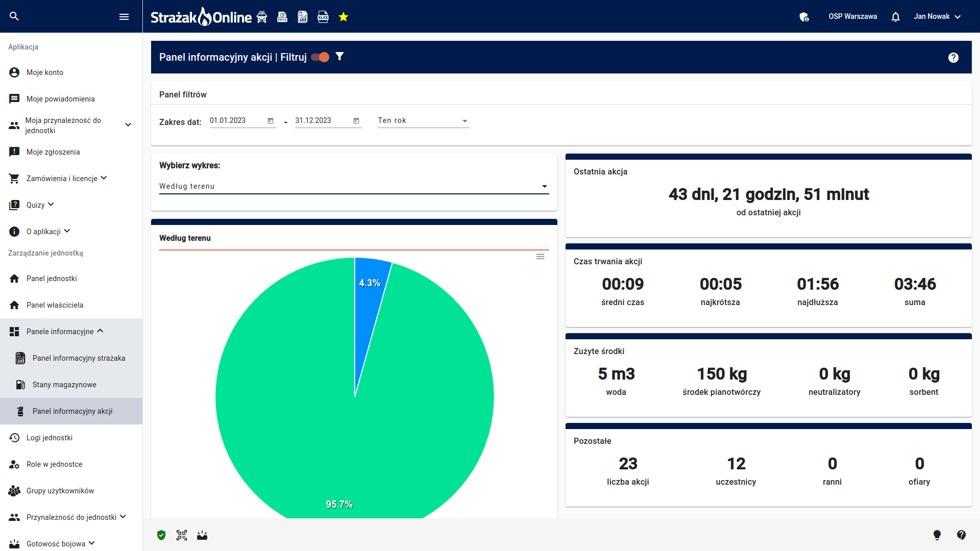Open the panel help question mark
Image resolution: width=980 pixels, height=551 pixels.
(x=953, y=58)
